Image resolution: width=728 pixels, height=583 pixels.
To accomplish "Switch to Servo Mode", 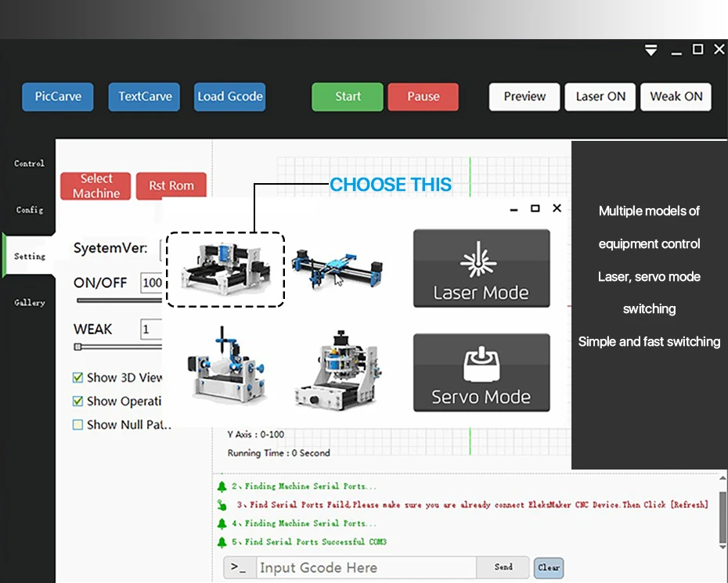I will pyautogui.click(x=481, y=372).
